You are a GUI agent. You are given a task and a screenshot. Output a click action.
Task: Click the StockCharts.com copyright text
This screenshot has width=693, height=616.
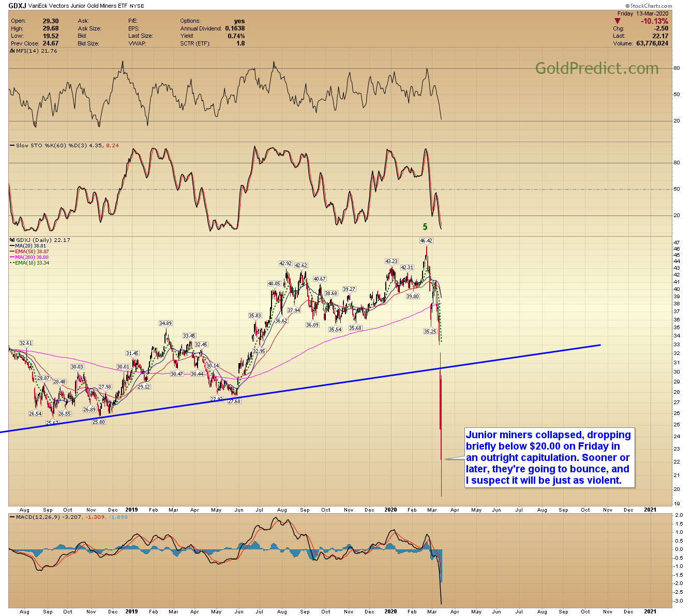click(650, 6)
